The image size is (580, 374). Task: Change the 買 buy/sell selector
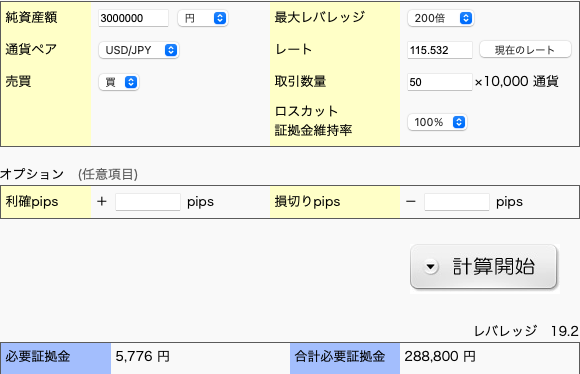click(119, 82)
